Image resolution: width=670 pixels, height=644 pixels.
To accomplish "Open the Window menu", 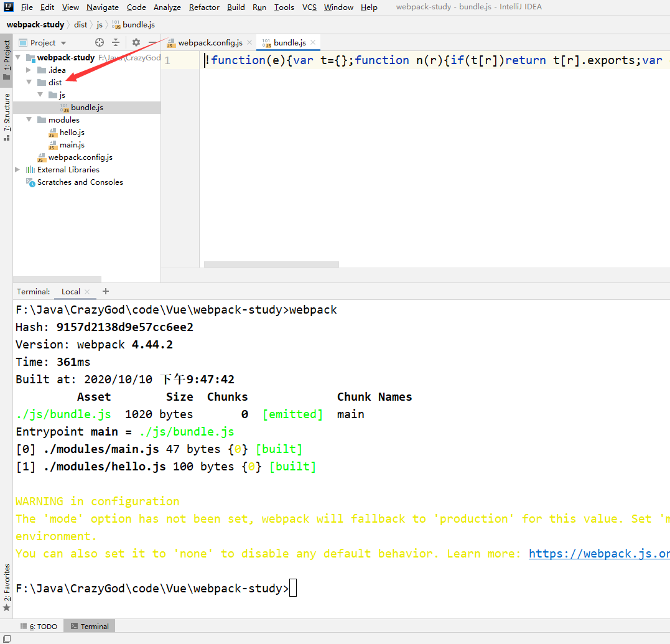I will tap(338, 7).
